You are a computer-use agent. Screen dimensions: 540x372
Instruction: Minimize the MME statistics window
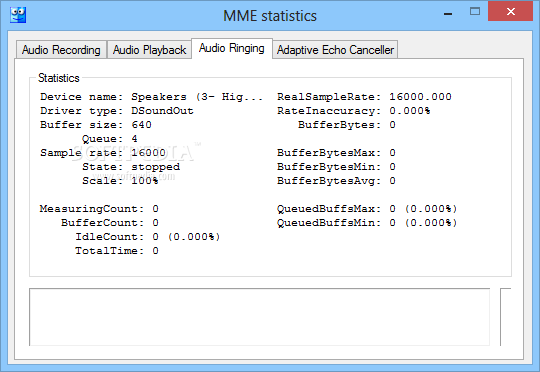[448, 13]
